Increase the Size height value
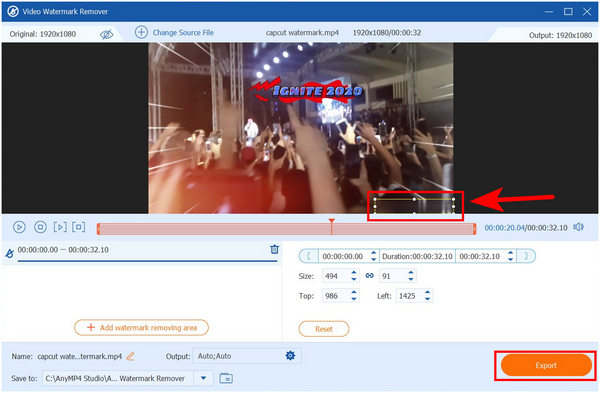 (x=411, y=272)
